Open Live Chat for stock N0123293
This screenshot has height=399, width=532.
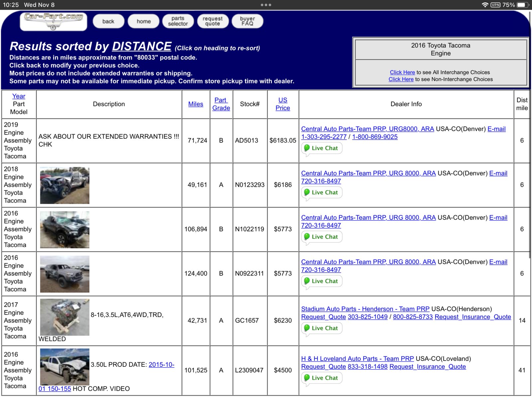[x=322, y=193]
